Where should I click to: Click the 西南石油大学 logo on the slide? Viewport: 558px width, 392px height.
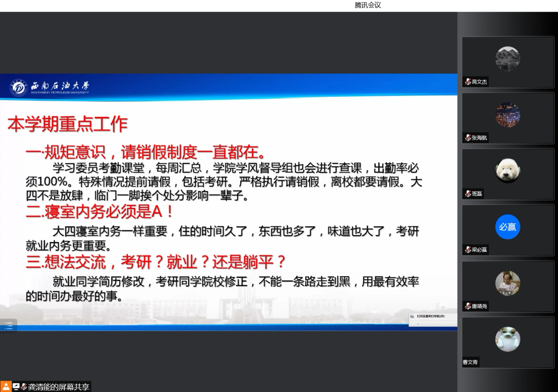[50, 87]
